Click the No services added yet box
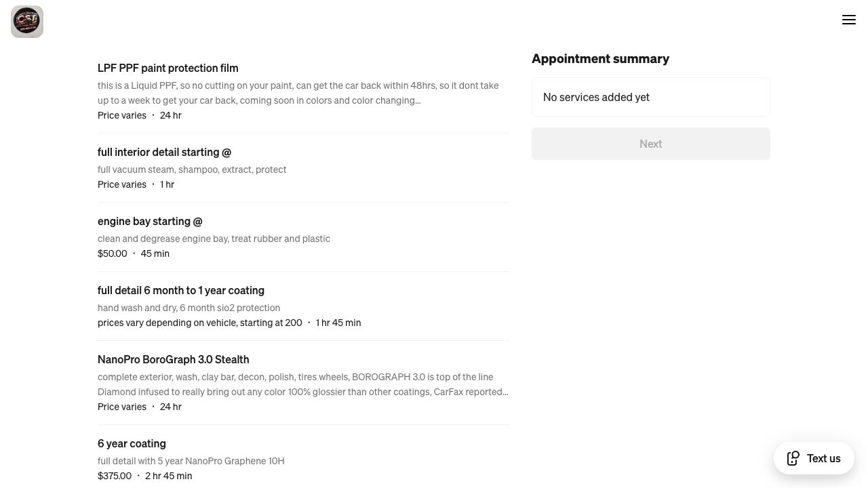The height and width of the screenshot is (488, 868). [x=650, y=97]
